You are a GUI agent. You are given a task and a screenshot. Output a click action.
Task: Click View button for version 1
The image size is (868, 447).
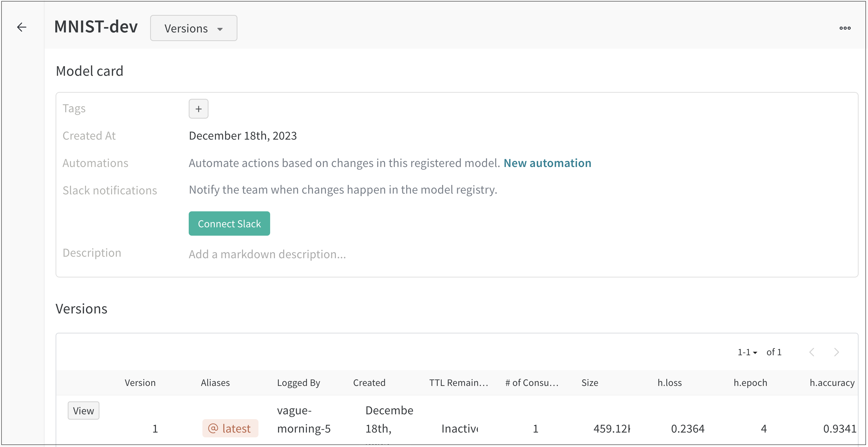[83, 410]
